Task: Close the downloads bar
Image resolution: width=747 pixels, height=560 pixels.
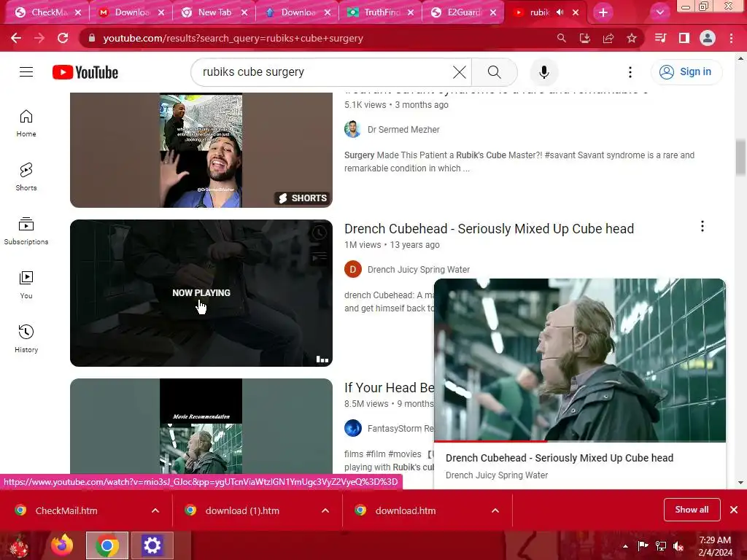Action: pyautogui.click(x=734, y=510)
